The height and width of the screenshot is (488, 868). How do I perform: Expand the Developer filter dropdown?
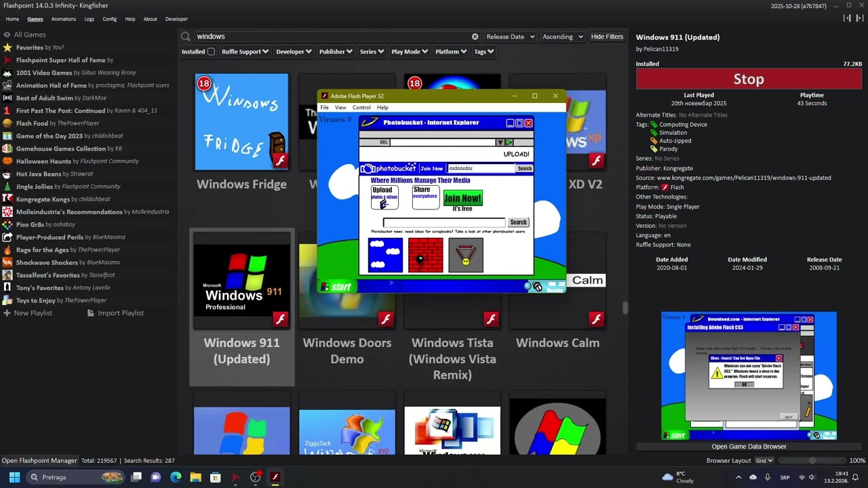click(294, 52)
